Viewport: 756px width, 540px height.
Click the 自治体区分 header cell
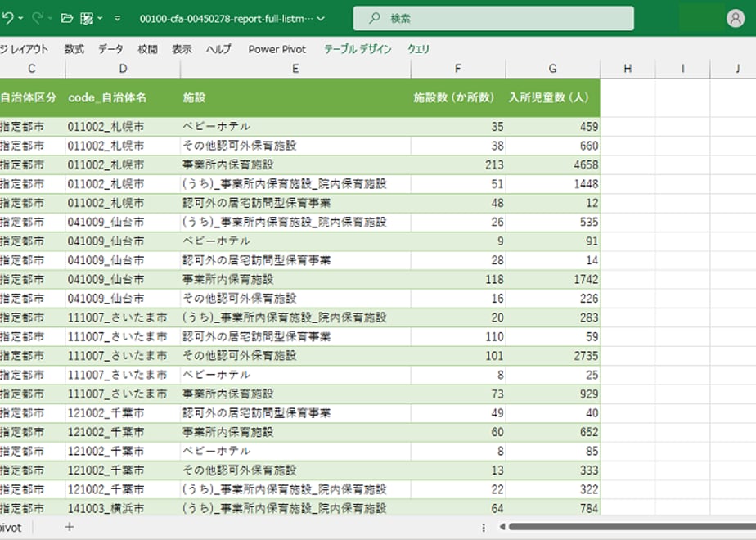[32, 97]
